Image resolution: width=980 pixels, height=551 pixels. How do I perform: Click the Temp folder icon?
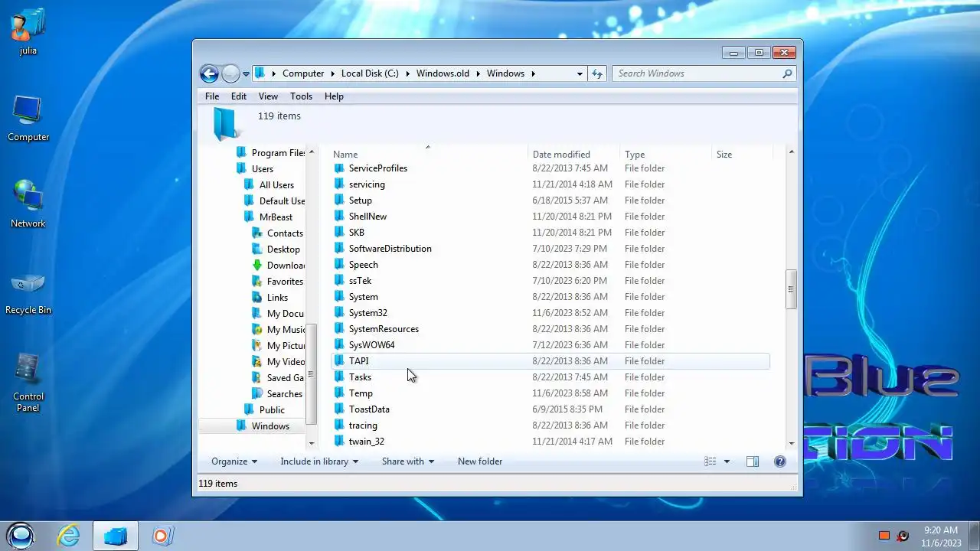[339, 393]
